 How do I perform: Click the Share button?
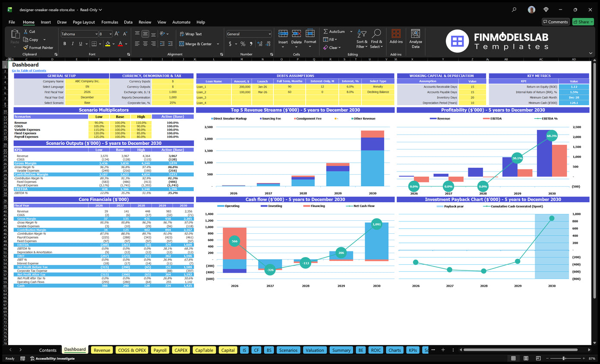click(x=583, y=22)
